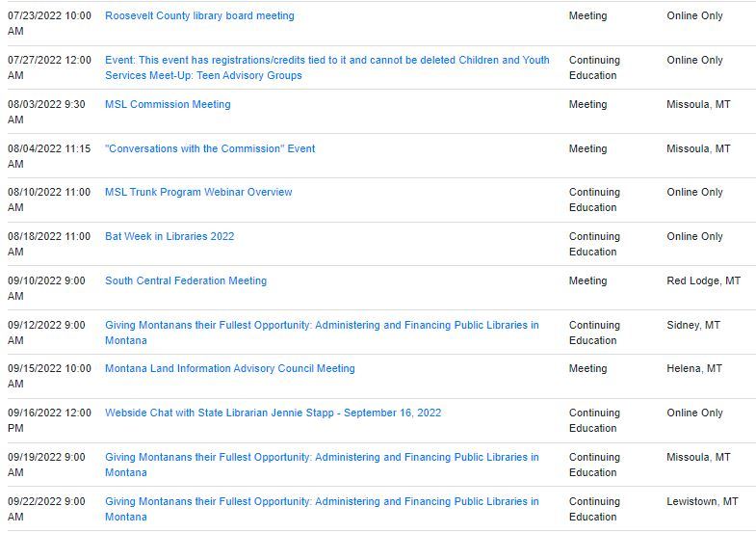Open the Giving Montanans event in Sidney
The height and width of the screenshot is (533, 756).
coord(322,333)
